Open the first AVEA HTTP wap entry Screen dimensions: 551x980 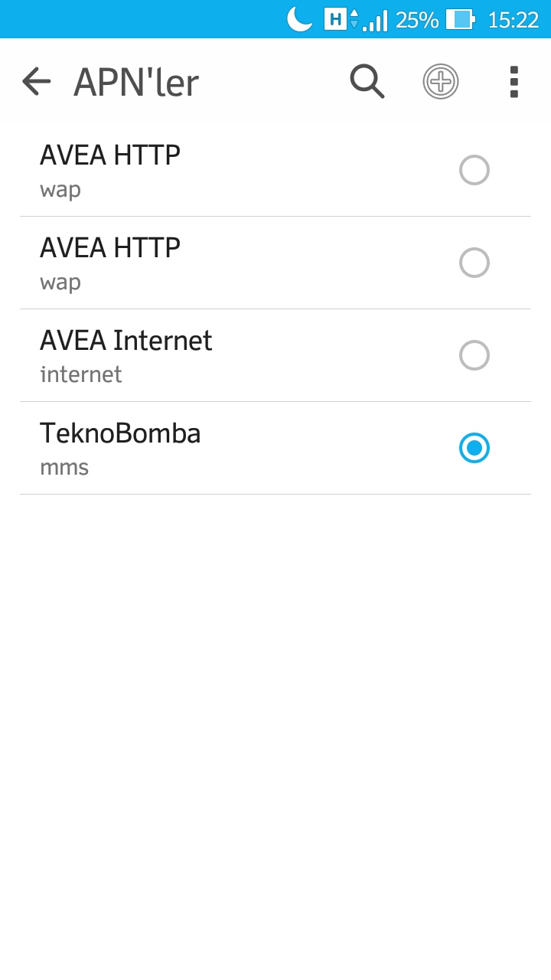pyautogui.click(x=275, y=170)
